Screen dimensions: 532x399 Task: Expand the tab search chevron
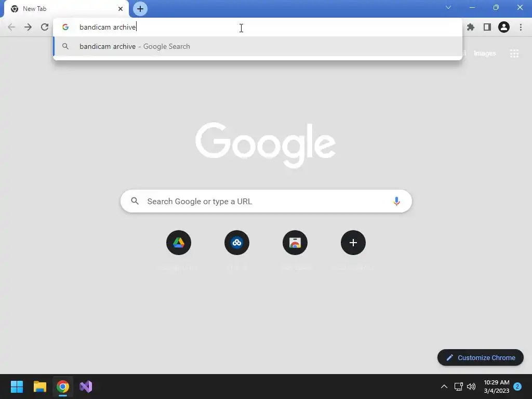[x=448, y=7]
